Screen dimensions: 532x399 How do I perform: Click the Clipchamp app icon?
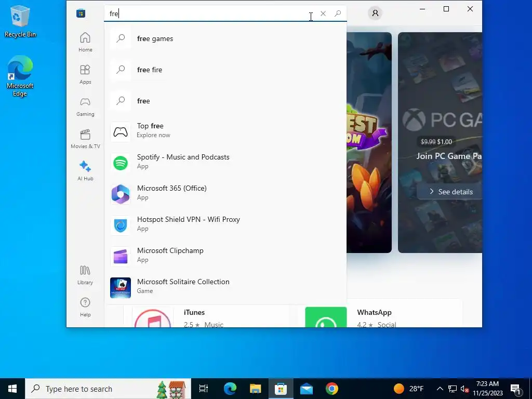point(121,257)
